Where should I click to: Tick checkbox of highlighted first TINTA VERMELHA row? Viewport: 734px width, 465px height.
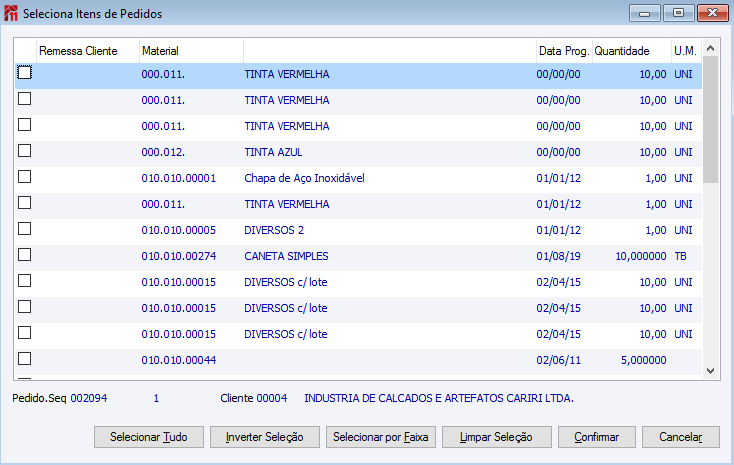click(x=24, y=73)
